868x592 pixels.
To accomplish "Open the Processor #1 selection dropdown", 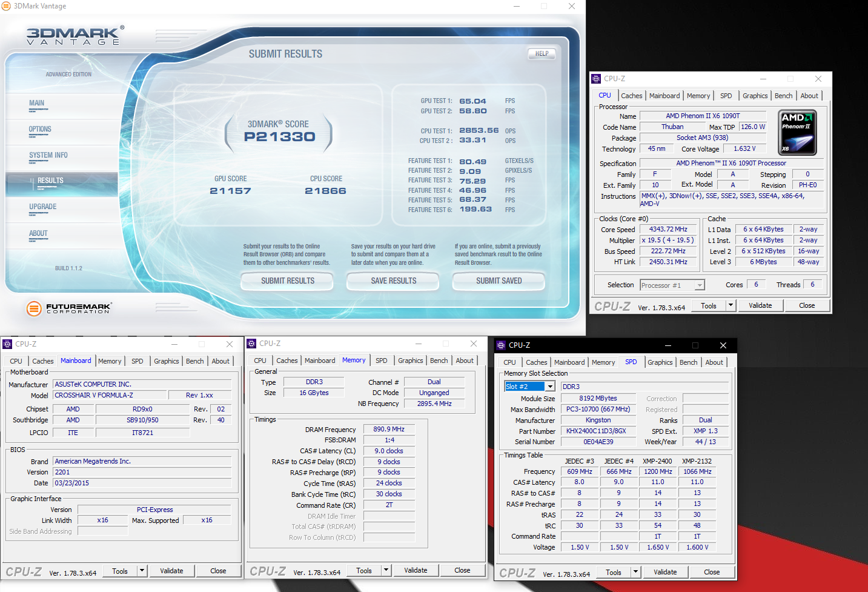I will point(700,285).
